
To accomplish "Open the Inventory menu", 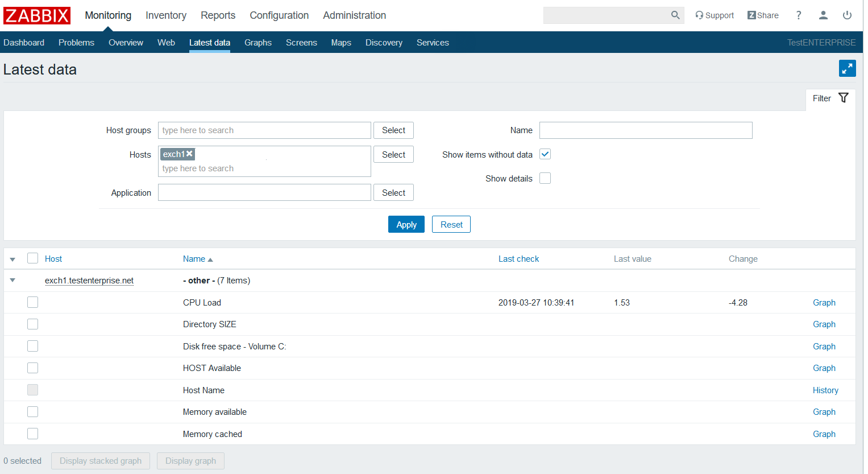I will click(x=166, y=15).
